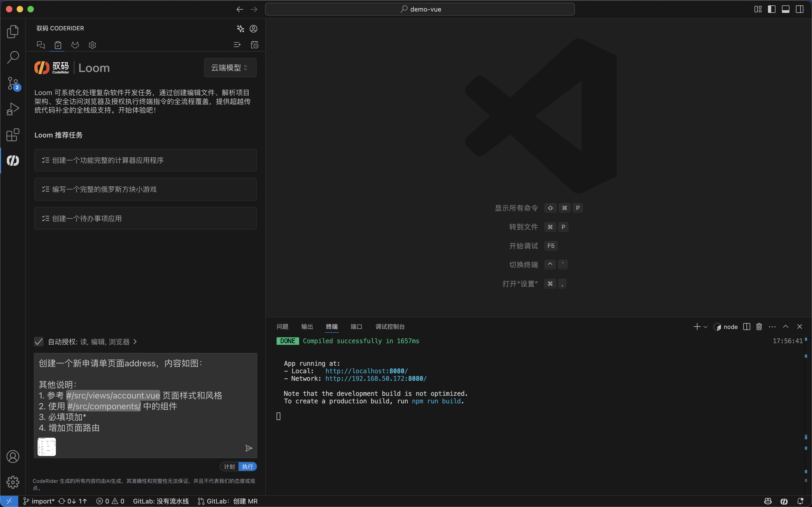This screenshot has height=507, width=812.
Task: Open the CodeRider icon in activity bar
Action: coord(13,161)
